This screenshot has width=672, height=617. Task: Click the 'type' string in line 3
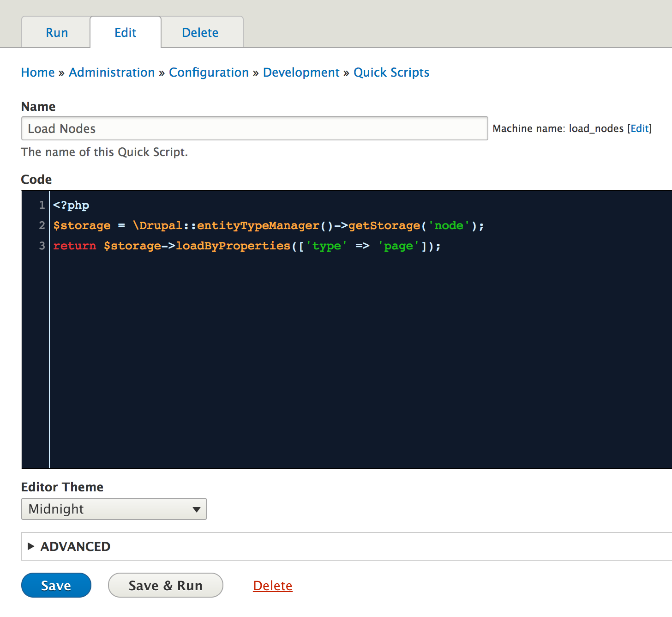(x=326, y=246)
